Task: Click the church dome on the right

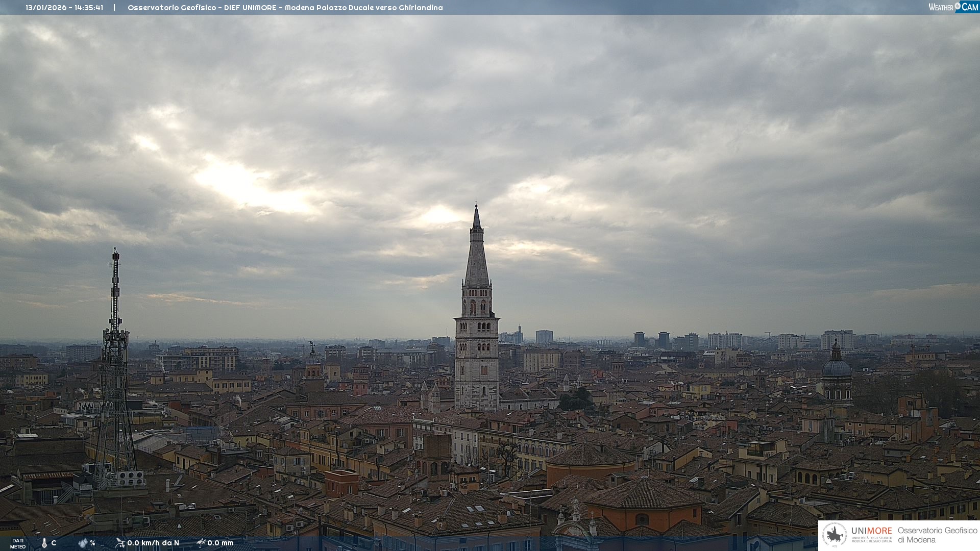Action: [x=837, y=367]
